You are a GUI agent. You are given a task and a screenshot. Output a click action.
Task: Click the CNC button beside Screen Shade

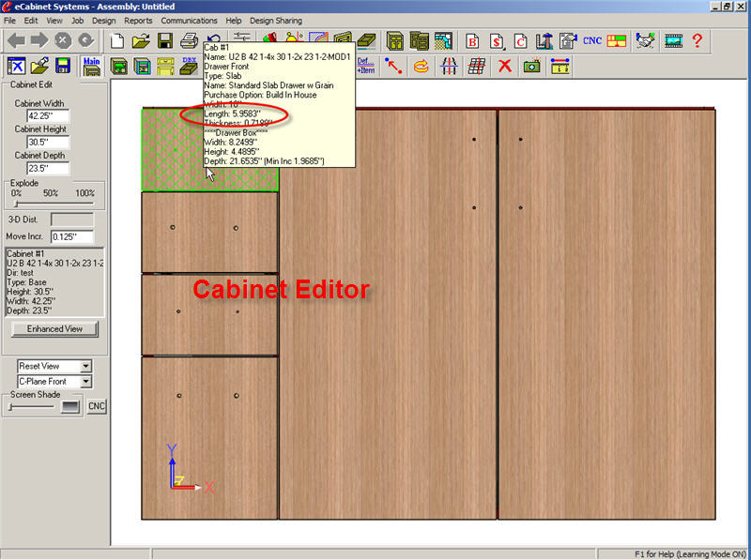pos(97,406)
